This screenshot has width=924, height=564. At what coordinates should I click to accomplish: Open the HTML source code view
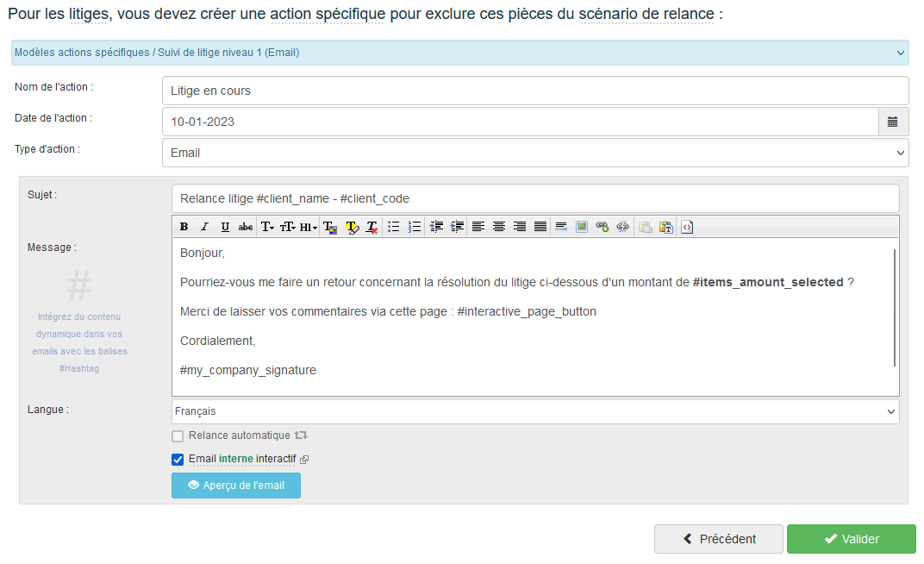pos(687,227)
